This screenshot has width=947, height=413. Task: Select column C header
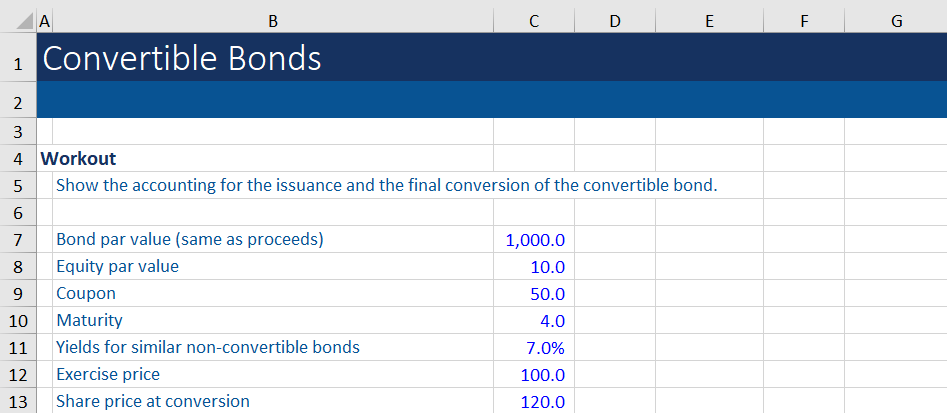[534, 20]
